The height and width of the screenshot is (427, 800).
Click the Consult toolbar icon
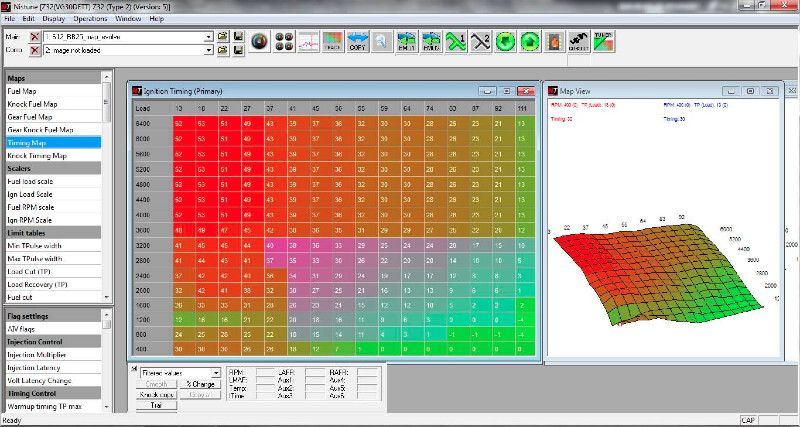pos(579,41)
